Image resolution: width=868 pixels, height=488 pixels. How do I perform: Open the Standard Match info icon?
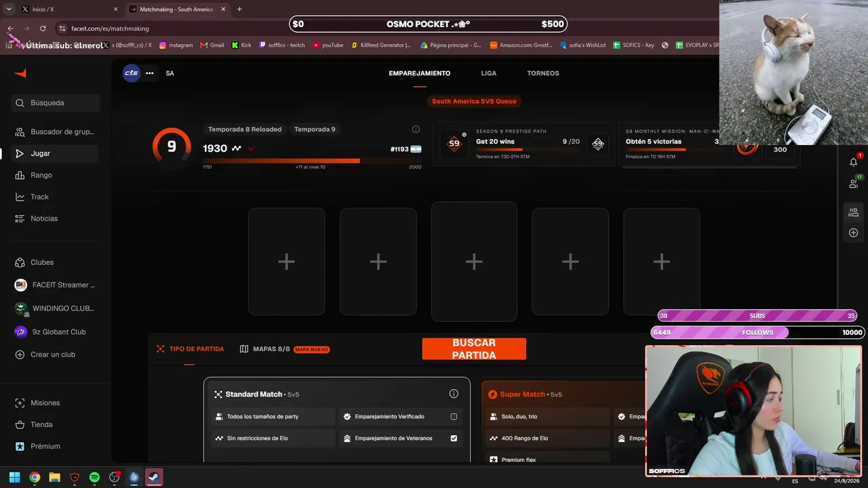[454, 394]
